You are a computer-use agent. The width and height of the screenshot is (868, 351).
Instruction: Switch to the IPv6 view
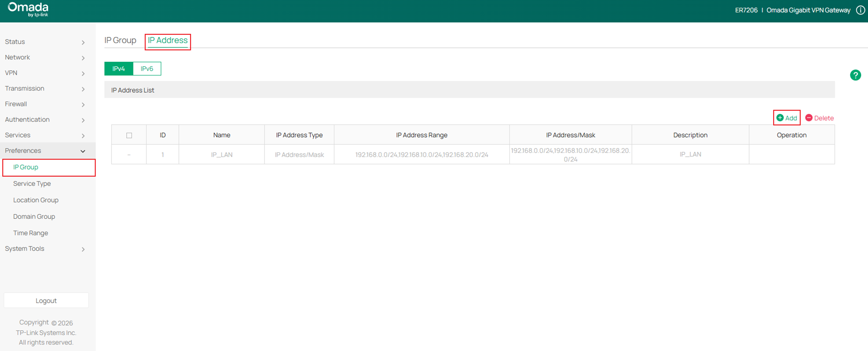[x=147, y=68]
